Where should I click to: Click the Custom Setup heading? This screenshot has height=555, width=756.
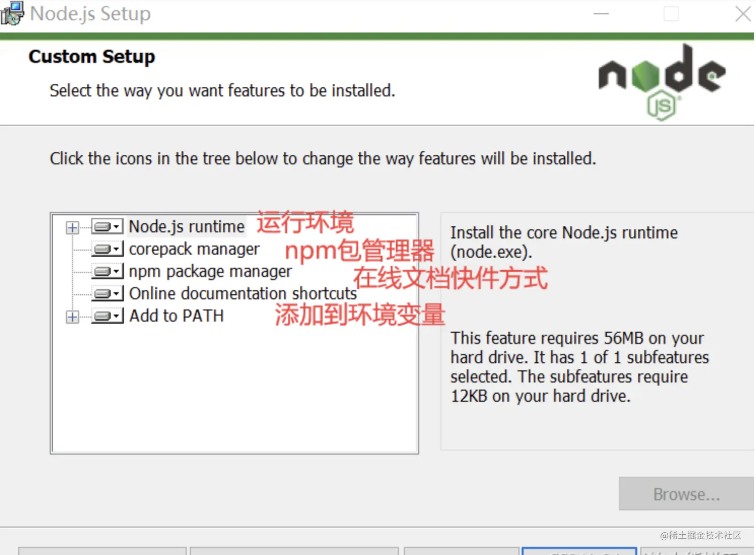pos(92,56)
